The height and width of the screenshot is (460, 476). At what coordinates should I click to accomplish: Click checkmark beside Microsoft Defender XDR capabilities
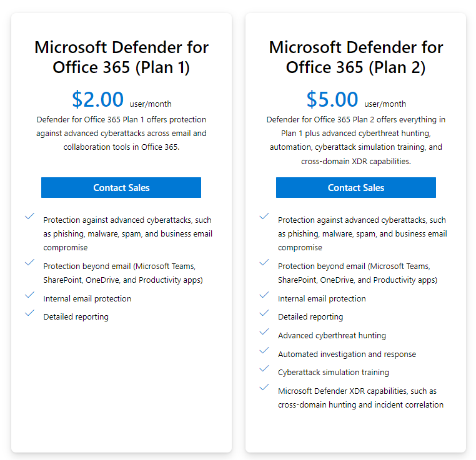tap(264, 387)
